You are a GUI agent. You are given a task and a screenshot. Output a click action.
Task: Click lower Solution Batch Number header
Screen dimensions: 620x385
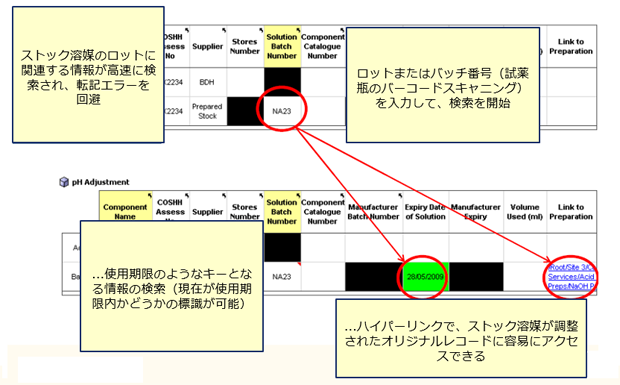coord(282,211)
